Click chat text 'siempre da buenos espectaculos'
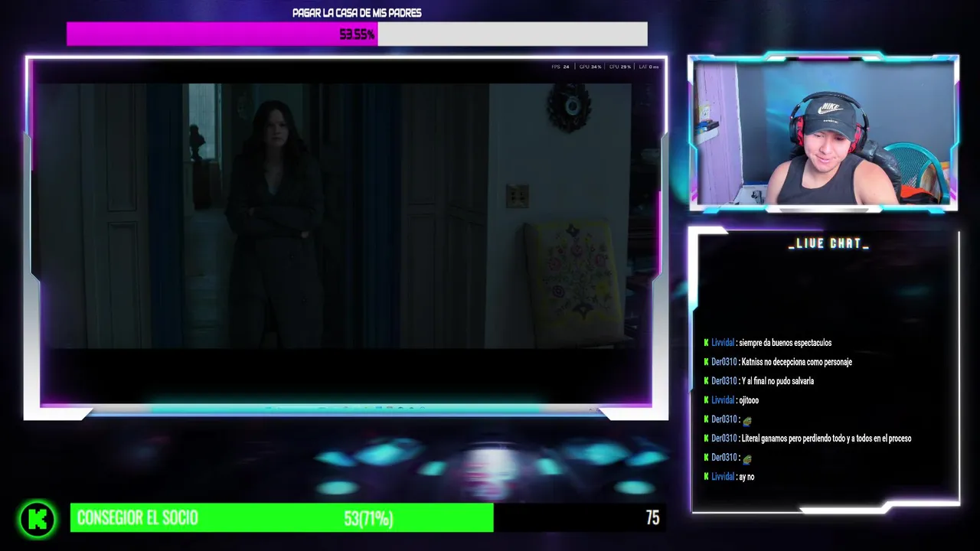The height and width of the screenshot is (551, 980). click(786, 343)
